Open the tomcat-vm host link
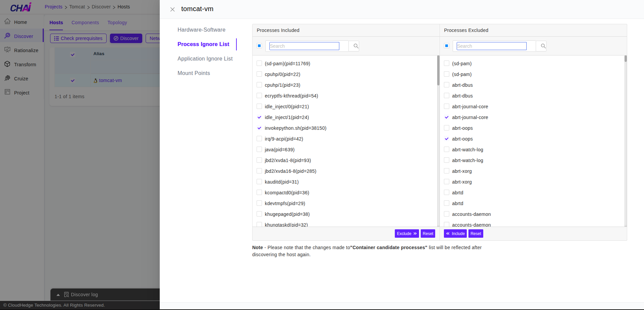644x310 pixels. (x=110, y=80)
